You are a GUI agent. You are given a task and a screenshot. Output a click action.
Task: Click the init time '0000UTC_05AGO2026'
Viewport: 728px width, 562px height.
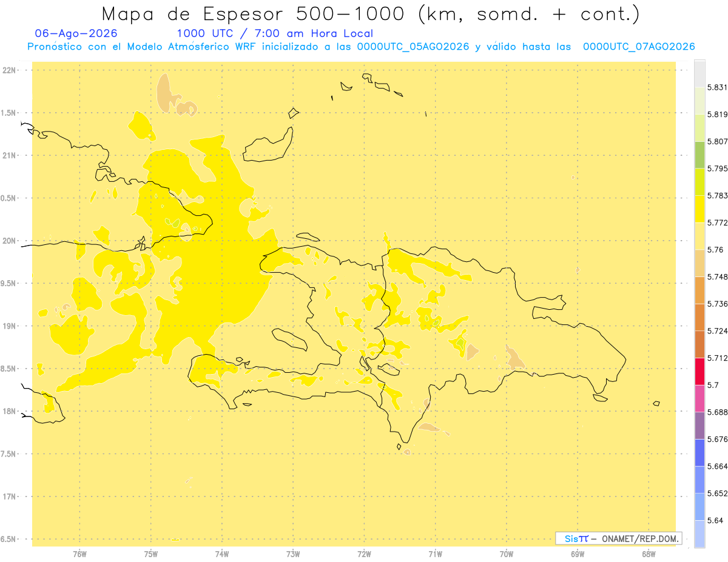tap(413, 47)
